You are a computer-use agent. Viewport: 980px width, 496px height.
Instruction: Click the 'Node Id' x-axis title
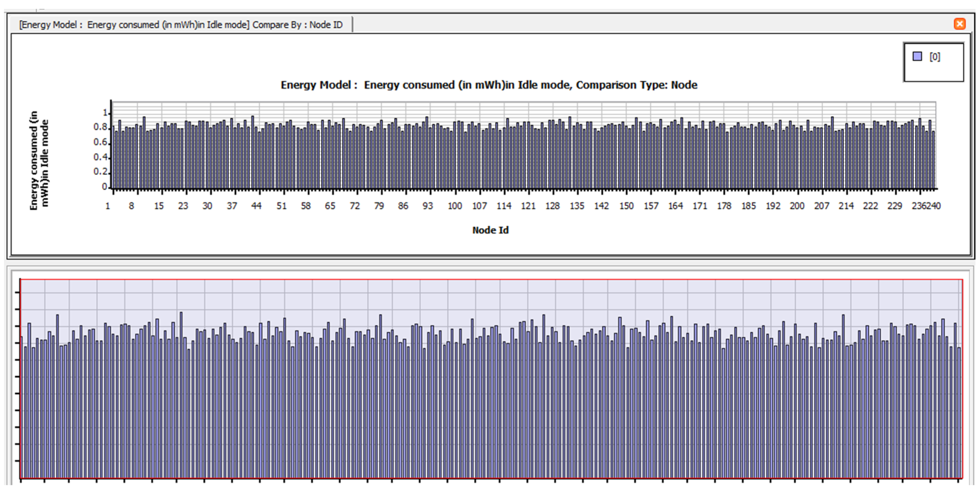click(490, 230)
